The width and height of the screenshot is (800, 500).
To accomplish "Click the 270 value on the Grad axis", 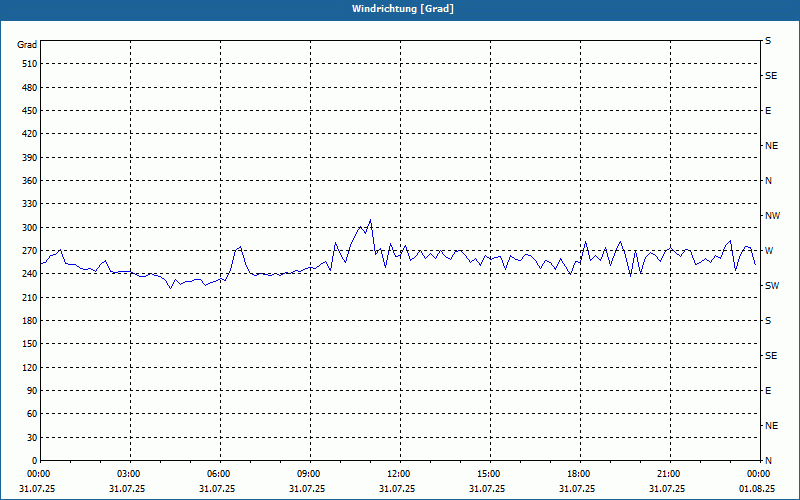I will click(x=30, y=251).
